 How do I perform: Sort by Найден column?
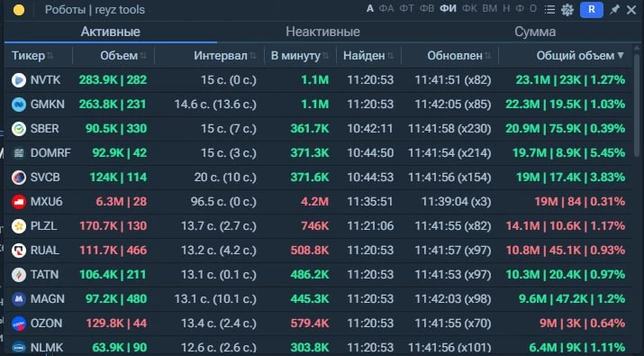[368, 56]
